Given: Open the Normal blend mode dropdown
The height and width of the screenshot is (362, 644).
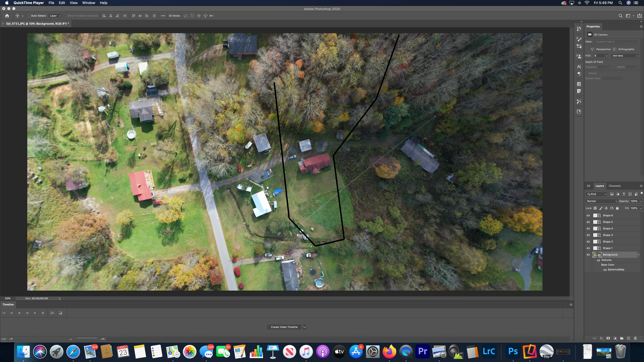Looking at the screenshot, I should (x=601, y=201).
